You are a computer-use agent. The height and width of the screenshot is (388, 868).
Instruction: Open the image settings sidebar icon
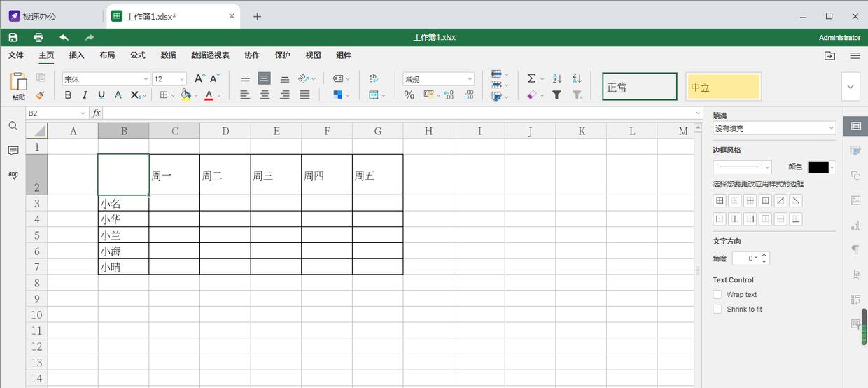(855, 200)
